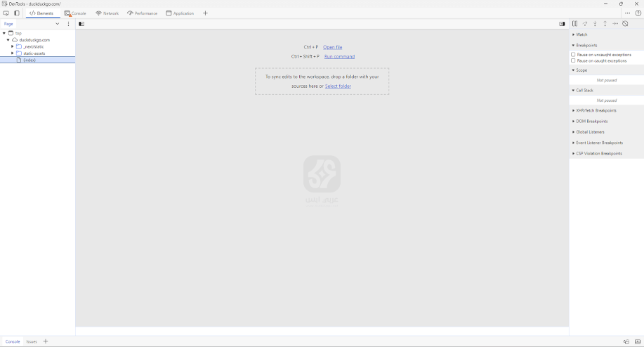644x347 pixels.
Task: Toggle the dock side panel icon
Action: [x=17, y=13]
